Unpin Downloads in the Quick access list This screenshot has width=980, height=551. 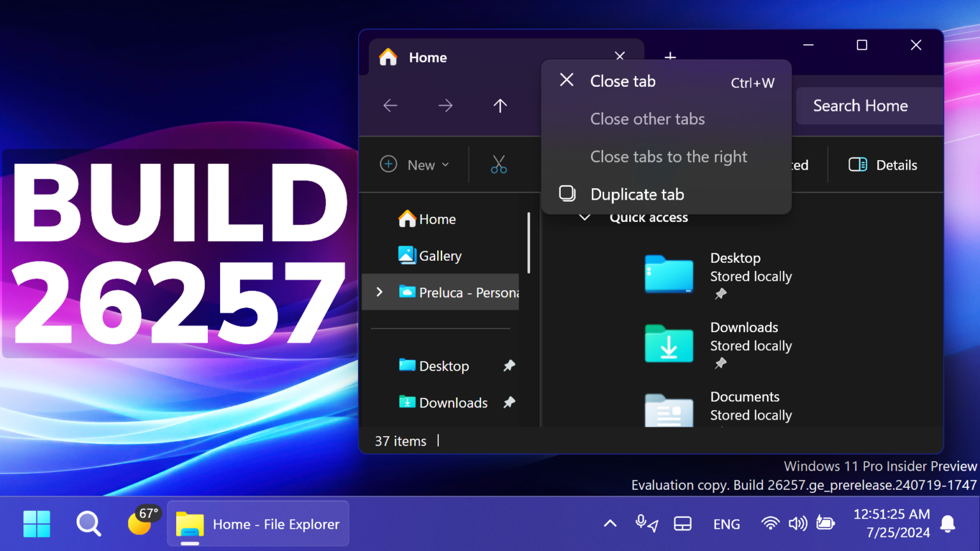point(720,364)
